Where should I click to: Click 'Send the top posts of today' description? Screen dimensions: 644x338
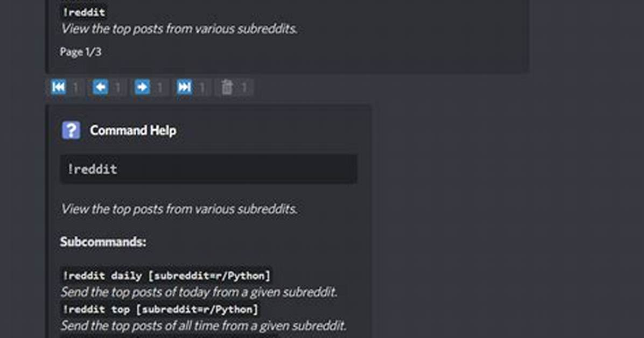pyautogui.click(x=199, y=292)
